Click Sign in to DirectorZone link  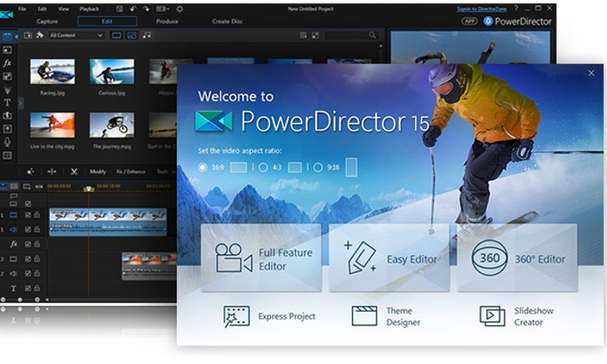(482, 8)
